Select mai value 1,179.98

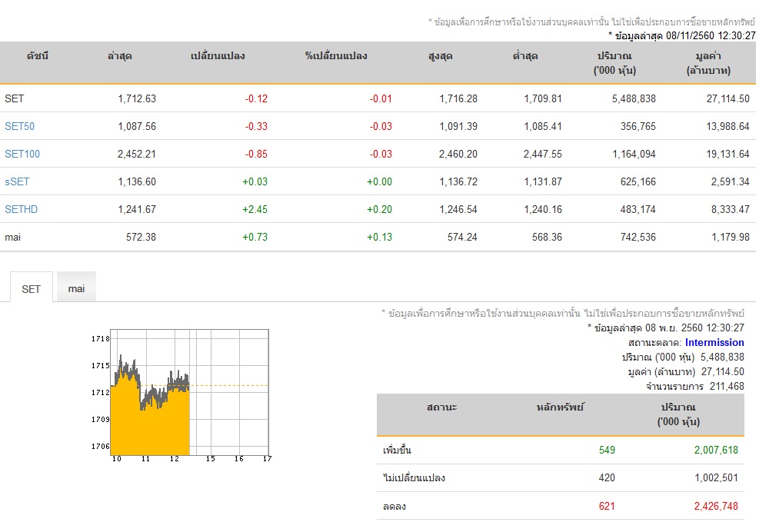(x=730, y=238)
